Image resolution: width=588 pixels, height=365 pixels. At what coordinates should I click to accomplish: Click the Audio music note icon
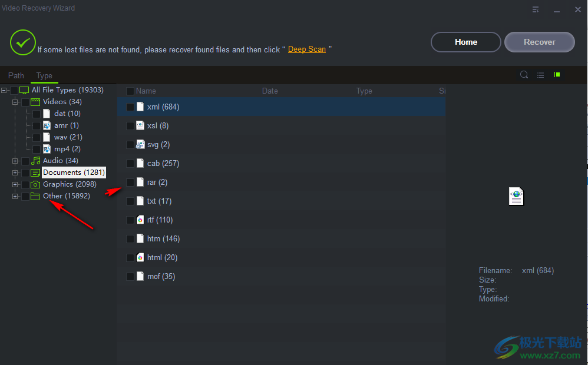[x=35, y=161]
